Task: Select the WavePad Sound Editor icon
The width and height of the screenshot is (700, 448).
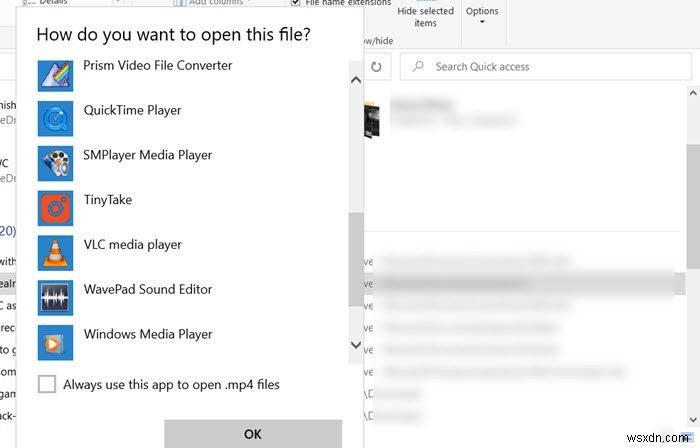Action: tap(55, 298)
